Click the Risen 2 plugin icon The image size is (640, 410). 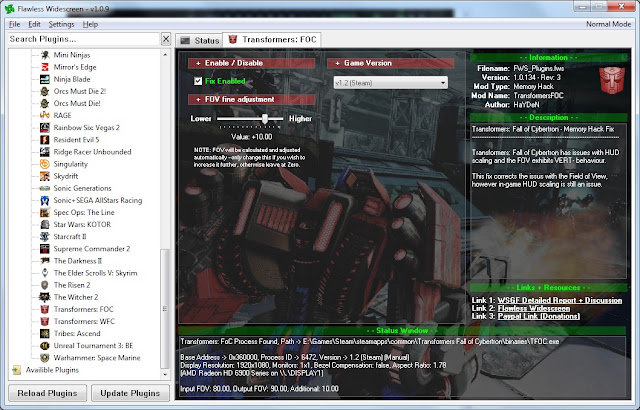pyautogui.click(x=45, y=285)
